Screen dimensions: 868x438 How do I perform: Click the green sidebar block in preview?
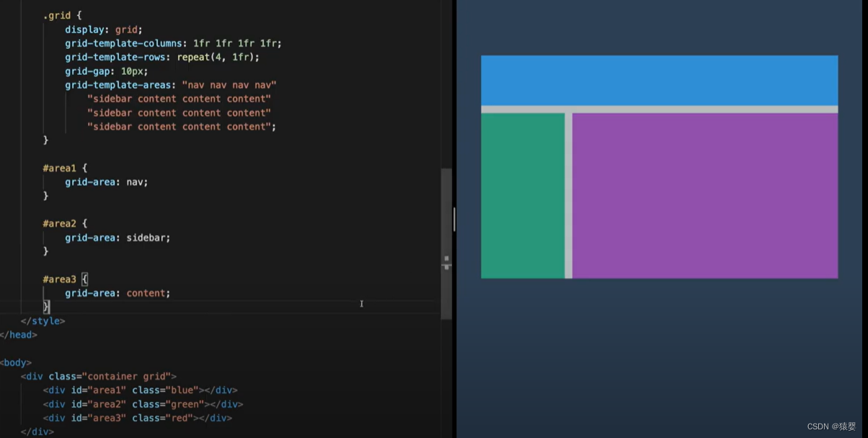point(523,195)
